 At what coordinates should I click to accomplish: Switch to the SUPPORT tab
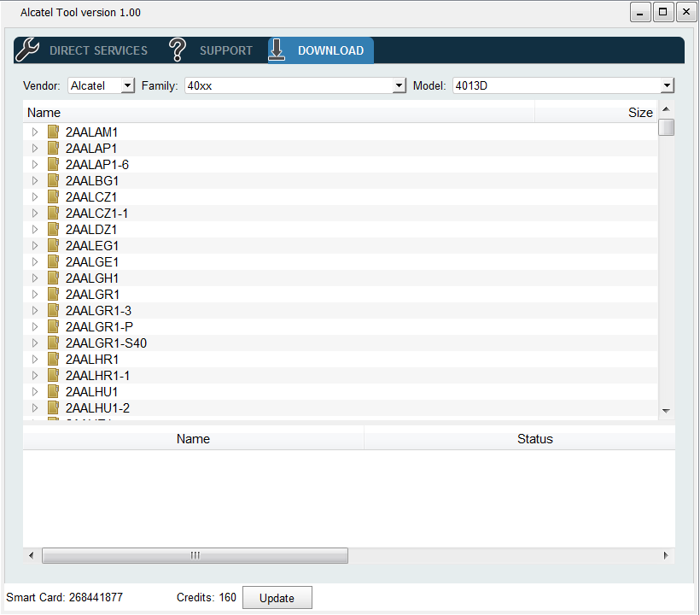click(x=226, y=50)
